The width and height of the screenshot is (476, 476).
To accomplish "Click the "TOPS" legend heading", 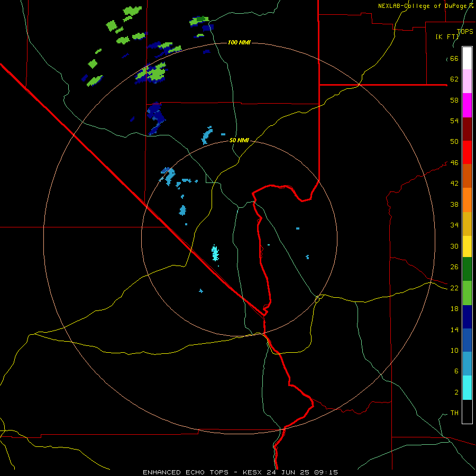I will [465, 31].
